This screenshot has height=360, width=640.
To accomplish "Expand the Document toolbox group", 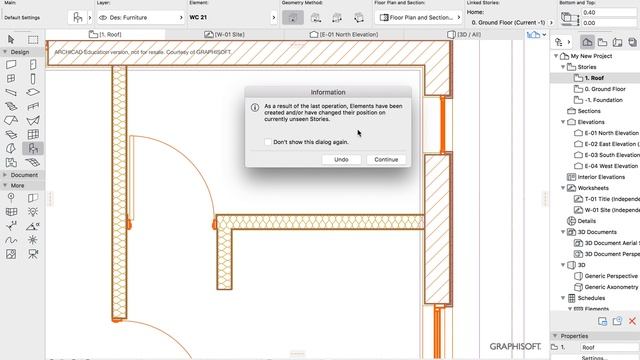I will (5, 175).
